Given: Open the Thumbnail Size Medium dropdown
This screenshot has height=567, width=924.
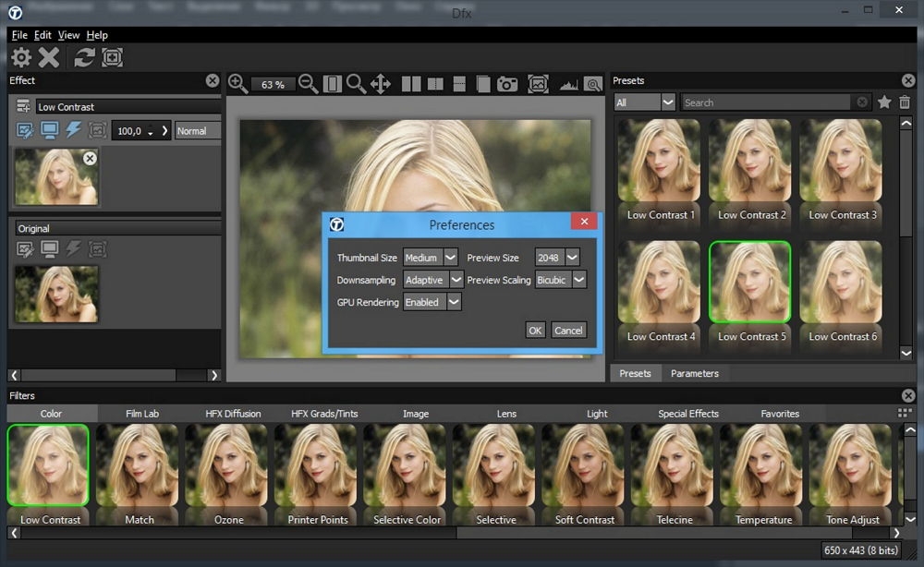Looking at the screenshot, I should pos(431,258).
